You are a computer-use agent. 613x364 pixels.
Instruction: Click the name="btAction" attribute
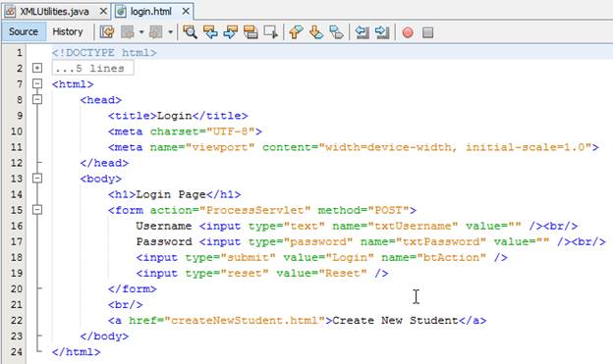point(433,257)
